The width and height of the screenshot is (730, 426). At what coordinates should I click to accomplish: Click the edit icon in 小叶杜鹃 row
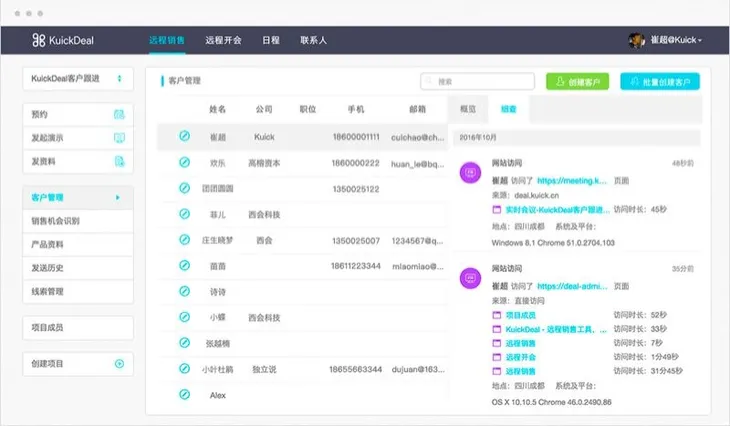(184, 368)
